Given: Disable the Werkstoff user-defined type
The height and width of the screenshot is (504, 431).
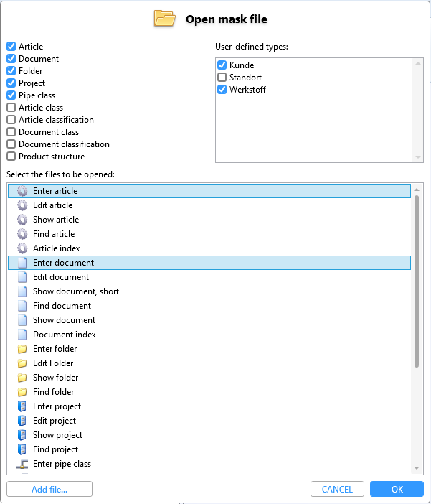Looking at the screenshot, I should click(x=222, y=90).
